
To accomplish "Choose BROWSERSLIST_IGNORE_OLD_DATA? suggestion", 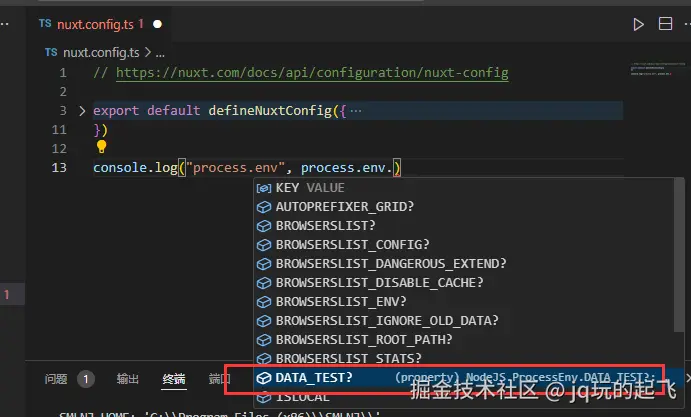I will click(464, 320).
